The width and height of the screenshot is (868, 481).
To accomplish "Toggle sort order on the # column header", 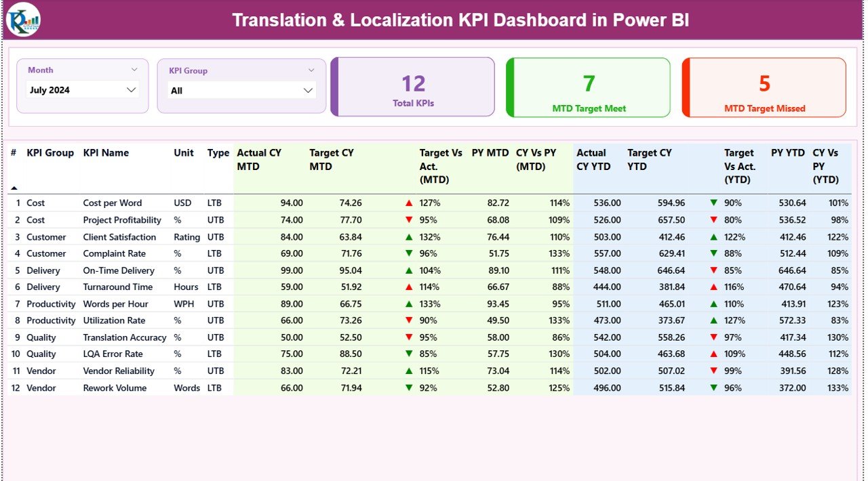I will pyautogui.click(x=13, y=153).
